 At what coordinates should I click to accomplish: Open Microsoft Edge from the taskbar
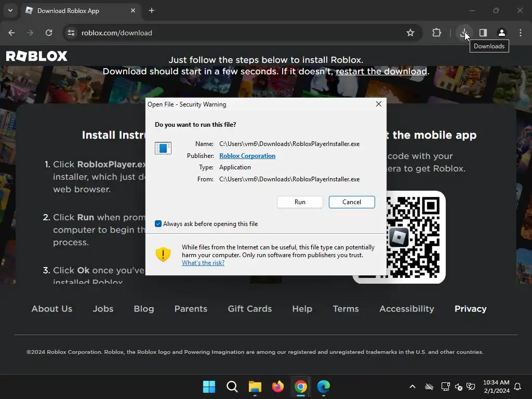[323, 387]
